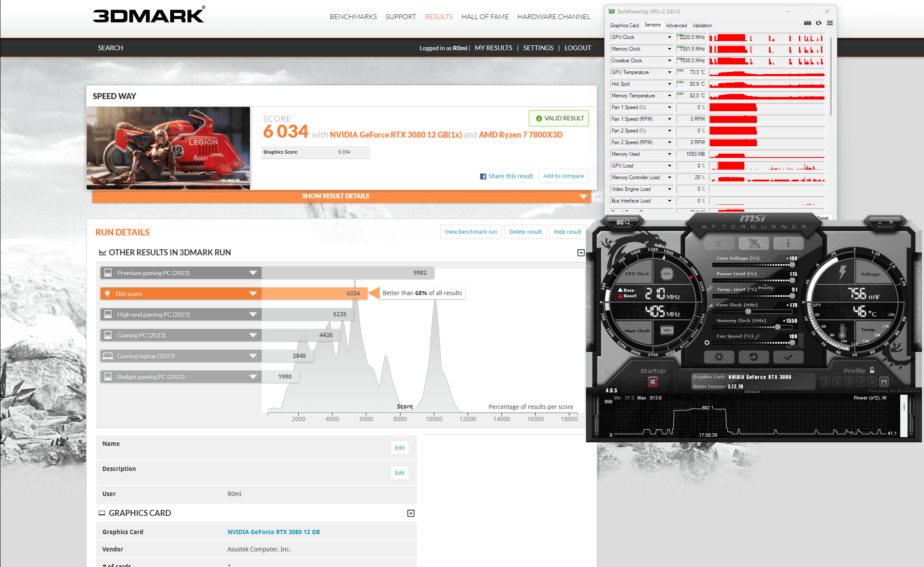This screenshot has width=924, height=567.
Task: Open the GPU Clock sensor dropdown
Action: click(x=669, y=37)
